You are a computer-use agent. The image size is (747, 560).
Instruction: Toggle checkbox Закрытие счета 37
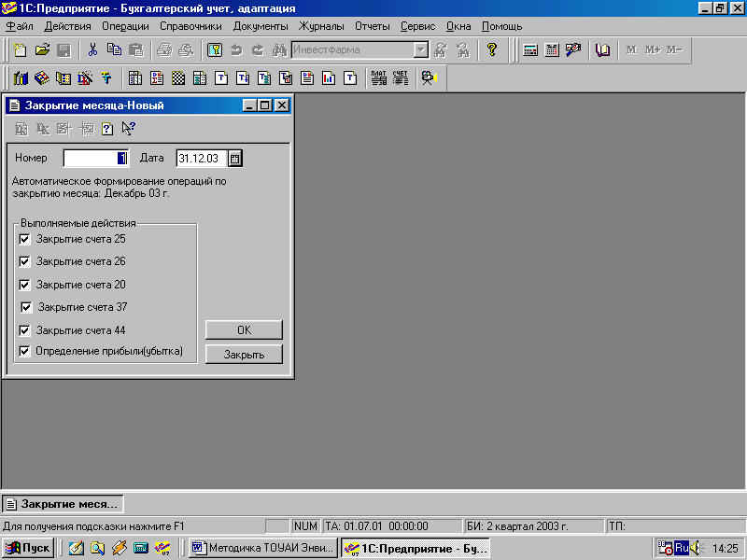click(27, 307)
